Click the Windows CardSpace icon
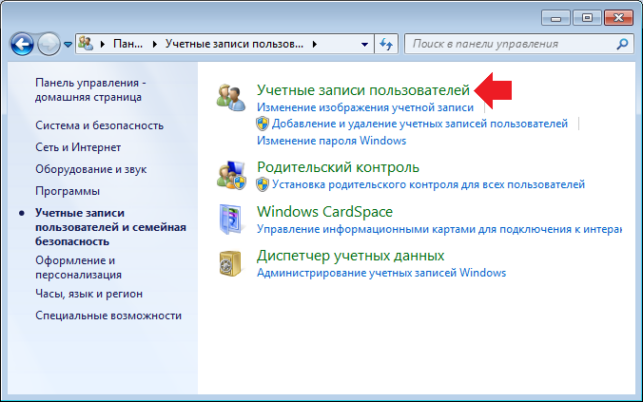 [231, 219]
